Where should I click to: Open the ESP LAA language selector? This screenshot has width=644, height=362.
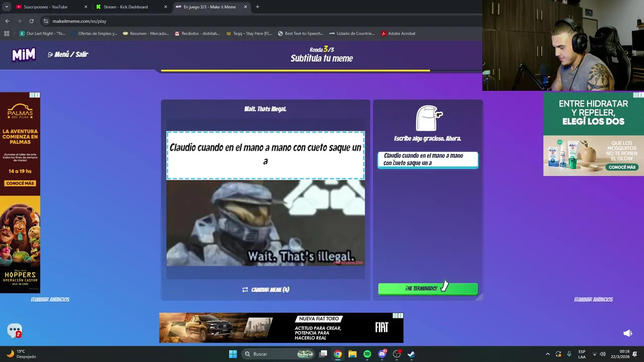click(582, 354)
